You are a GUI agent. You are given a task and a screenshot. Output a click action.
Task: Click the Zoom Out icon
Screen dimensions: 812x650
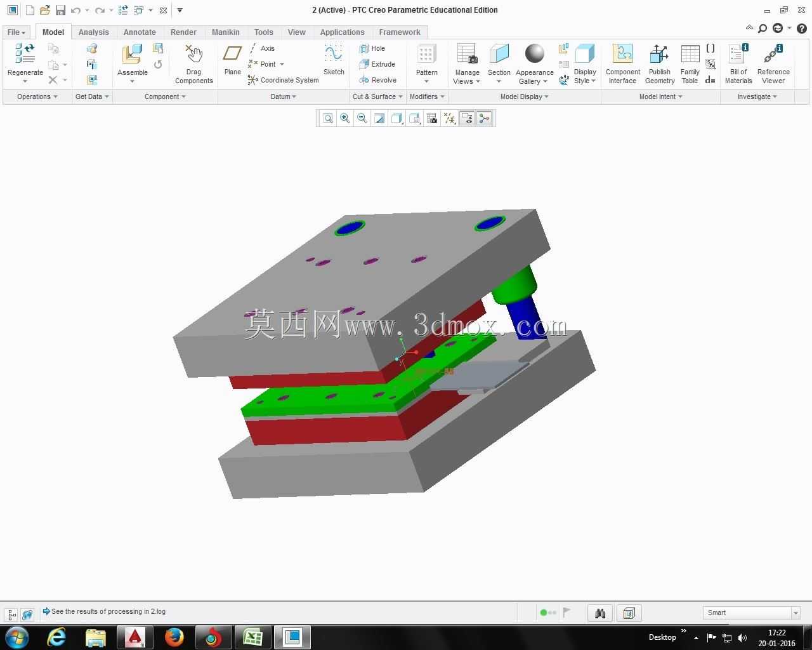[x=362, y=118]
